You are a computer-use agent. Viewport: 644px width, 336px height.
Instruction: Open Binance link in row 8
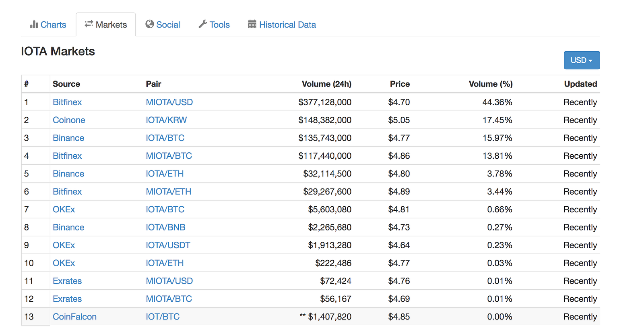point(68,227)
